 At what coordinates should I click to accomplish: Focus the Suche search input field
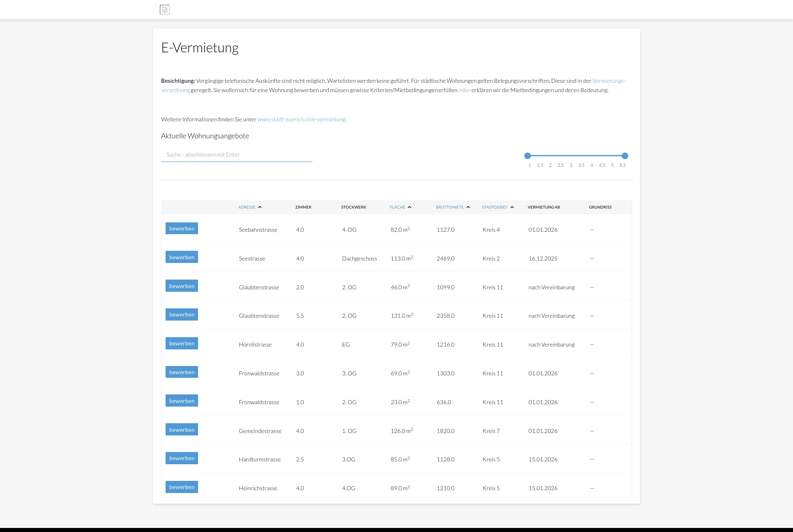click(236, 155)
